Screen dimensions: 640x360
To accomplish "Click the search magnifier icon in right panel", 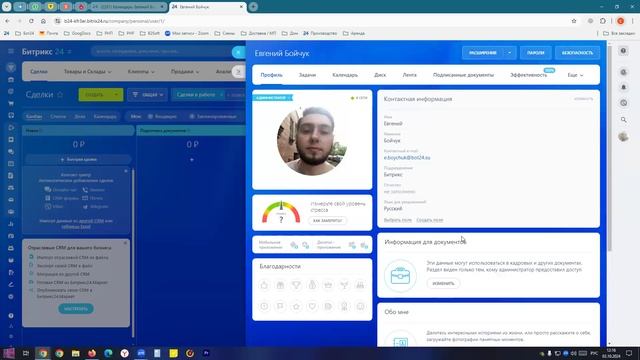I will pyautogui.click(x=623, y=120).
